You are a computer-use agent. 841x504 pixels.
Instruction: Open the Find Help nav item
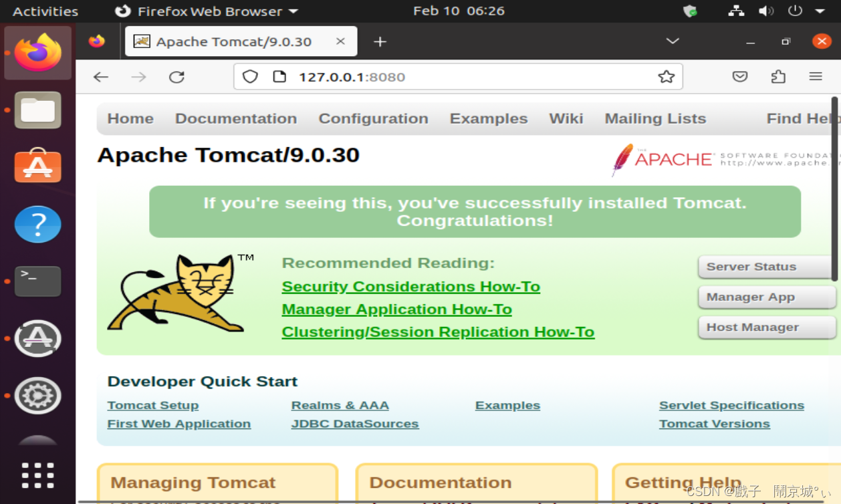click(802, 119)
